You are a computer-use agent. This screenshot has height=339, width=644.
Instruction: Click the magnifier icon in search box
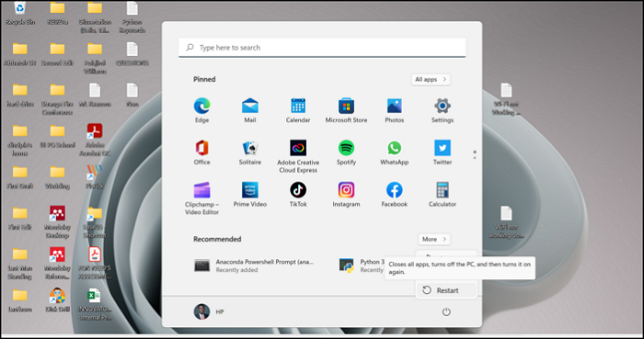point(190,48)
